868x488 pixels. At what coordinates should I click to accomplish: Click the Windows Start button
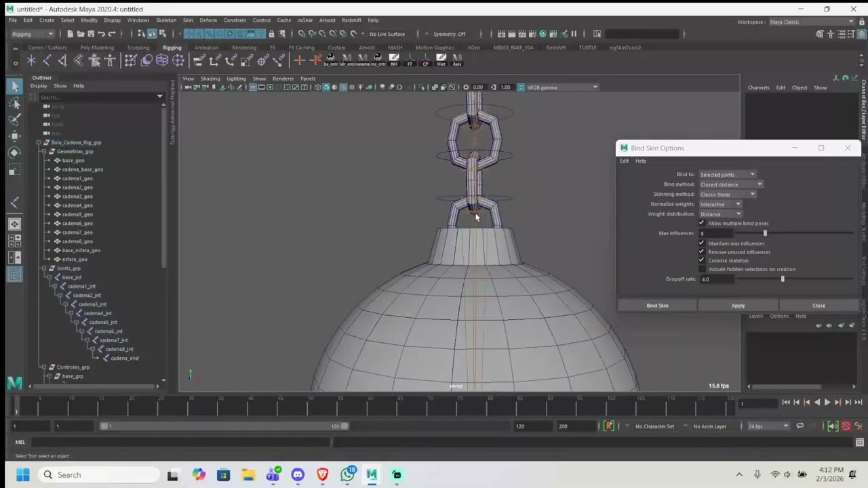[x=22, y=474]
